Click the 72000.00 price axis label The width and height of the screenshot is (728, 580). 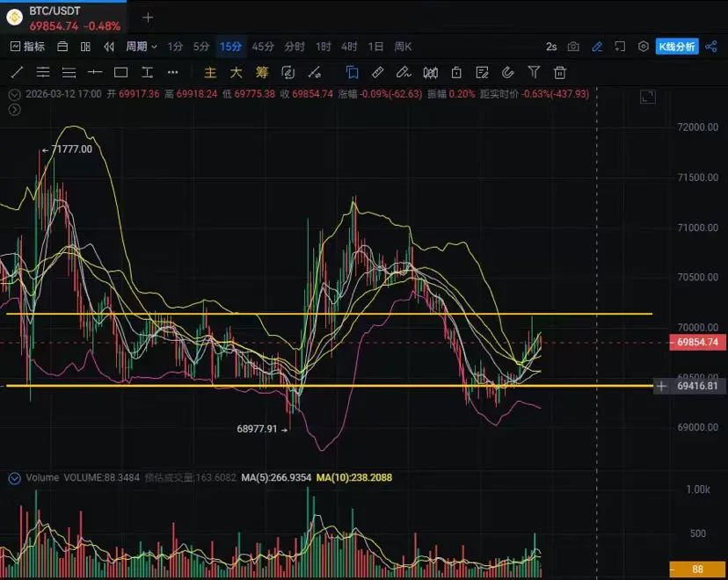(698, 127)
